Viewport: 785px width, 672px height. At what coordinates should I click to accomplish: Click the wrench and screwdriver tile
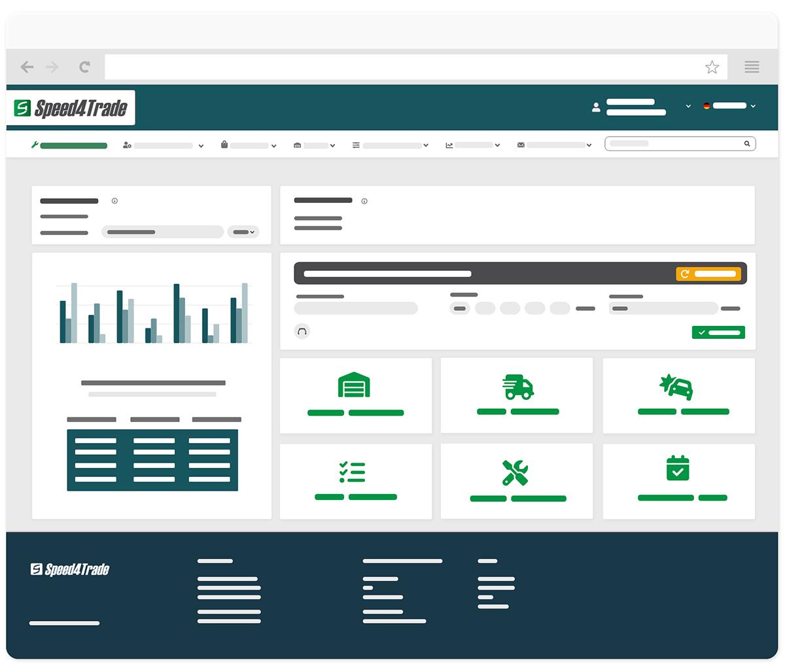tap(517, 481)
